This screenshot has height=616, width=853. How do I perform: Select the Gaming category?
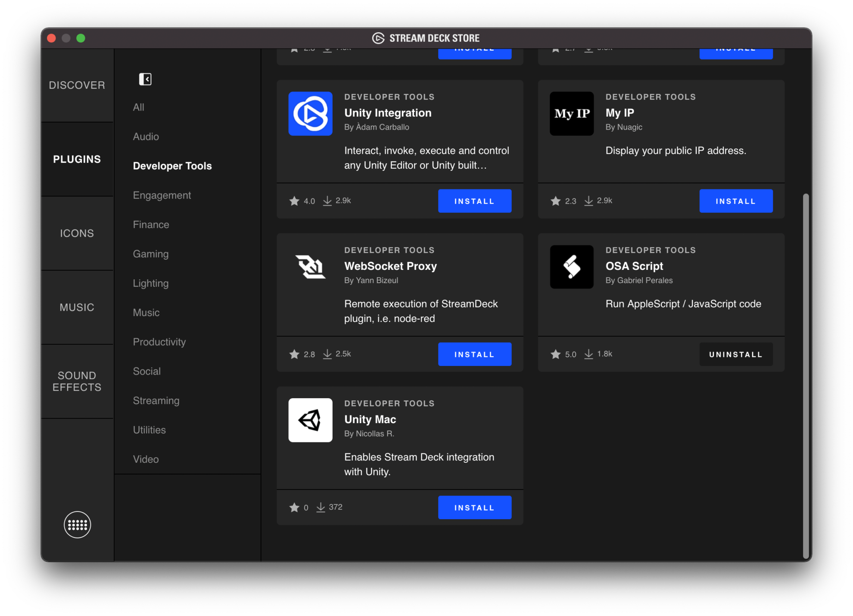150,254
